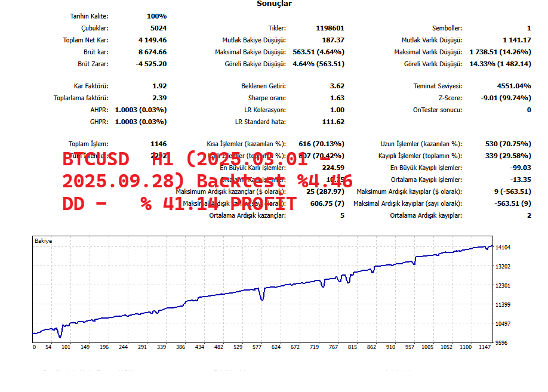Screen dimensions: 548x392
Task: Select Sharpe ratio value '1.63'
Action: point(337,97)
